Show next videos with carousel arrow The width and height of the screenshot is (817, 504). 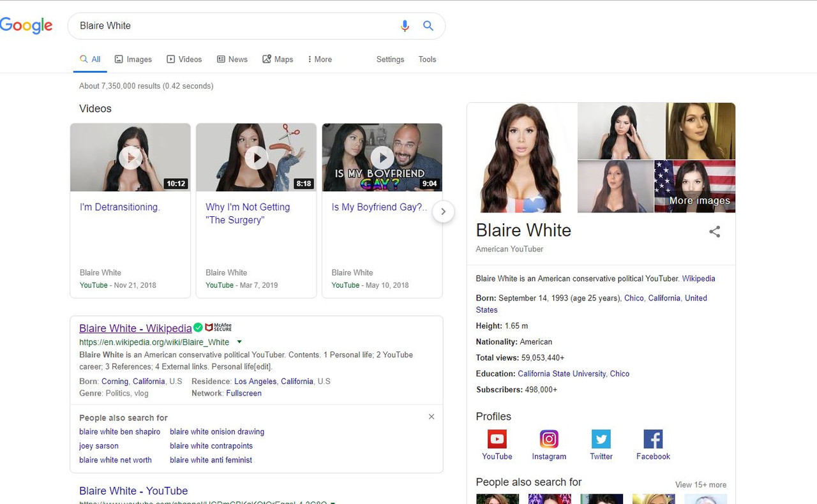tap(443, 211)
